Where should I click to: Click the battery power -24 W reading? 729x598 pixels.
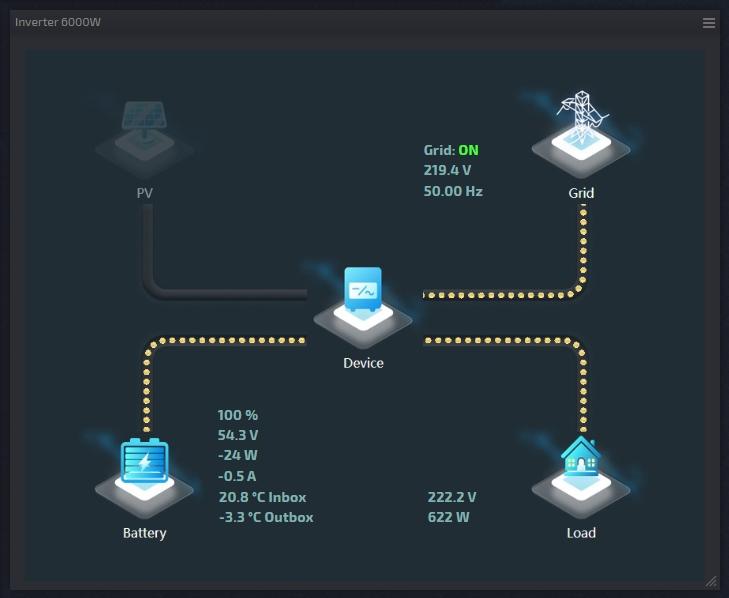pos(237,456)
